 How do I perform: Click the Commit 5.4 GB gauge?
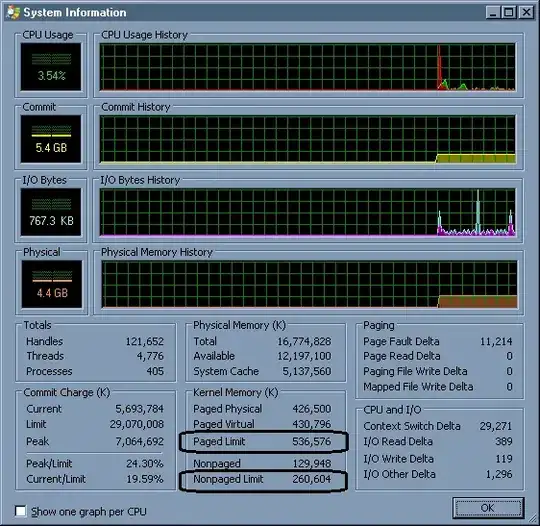(x=51, y=139)
